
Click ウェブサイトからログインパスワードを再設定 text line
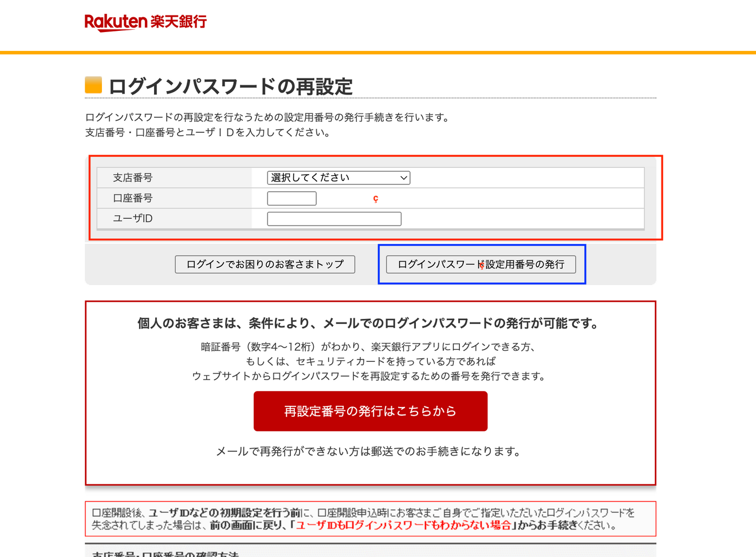tap(370, 376)
